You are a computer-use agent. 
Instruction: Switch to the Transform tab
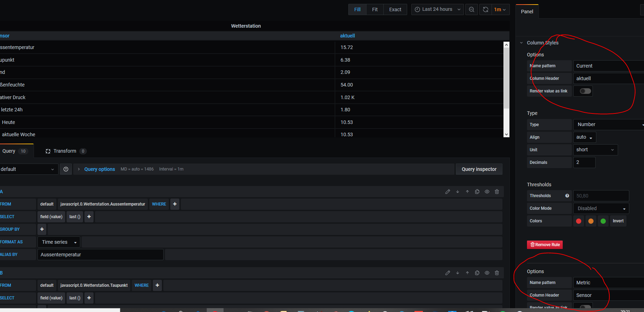66,151
